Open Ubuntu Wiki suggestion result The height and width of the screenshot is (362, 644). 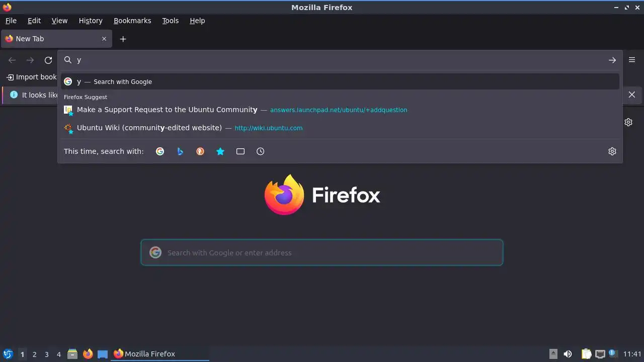tap(340, 128)
